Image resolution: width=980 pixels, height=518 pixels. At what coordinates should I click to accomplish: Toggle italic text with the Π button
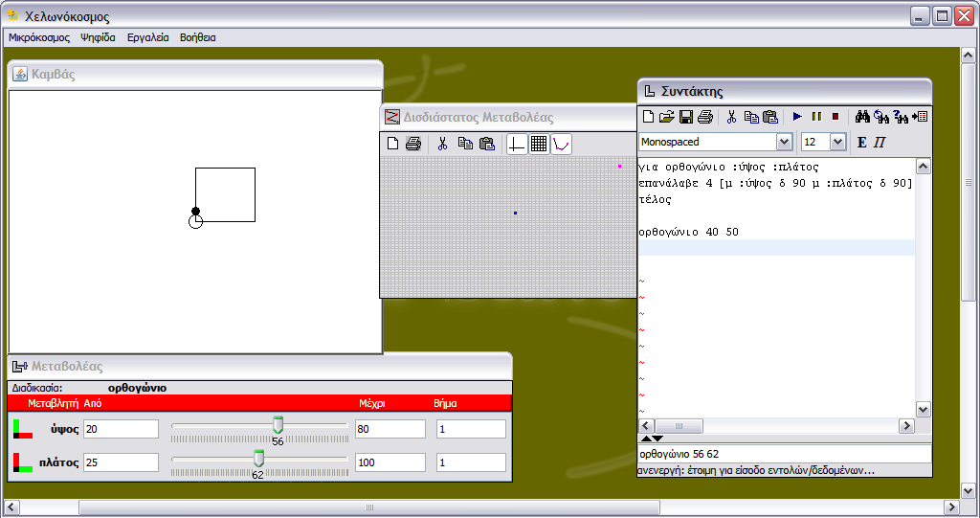point(880,143)
